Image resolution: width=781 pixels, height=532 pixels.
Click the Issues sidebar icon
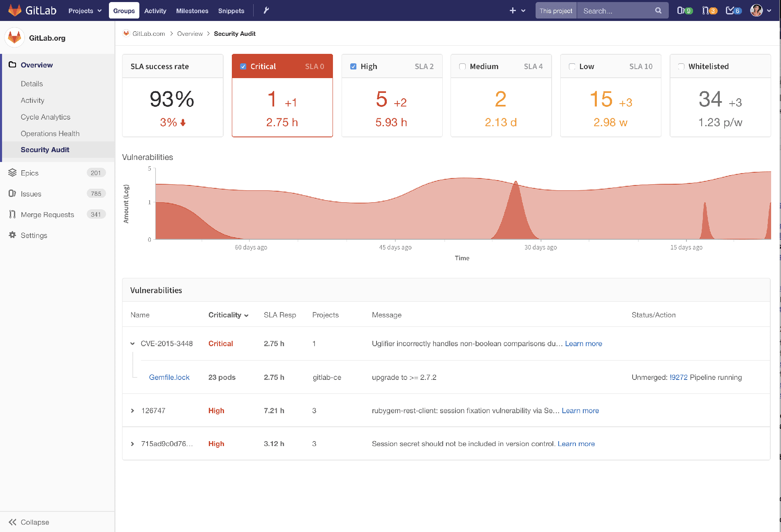coord(12,193)
